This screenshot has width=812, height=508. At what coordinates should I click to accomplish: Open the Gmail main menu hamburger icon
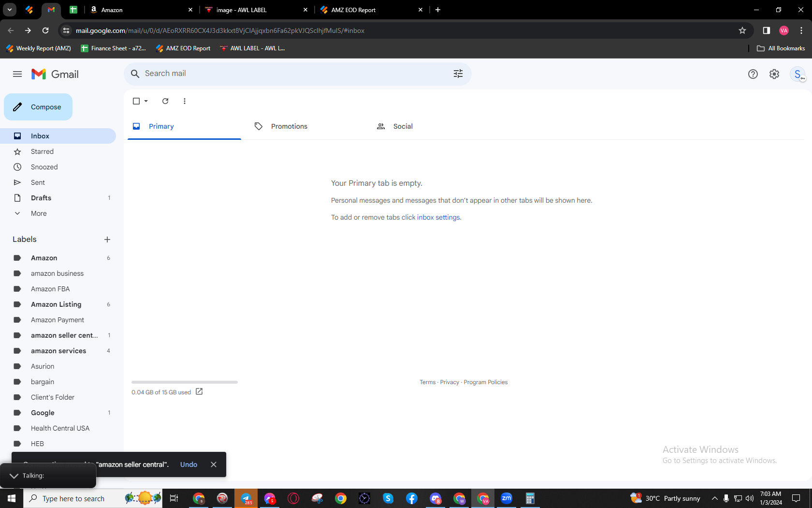pos(17,74)
